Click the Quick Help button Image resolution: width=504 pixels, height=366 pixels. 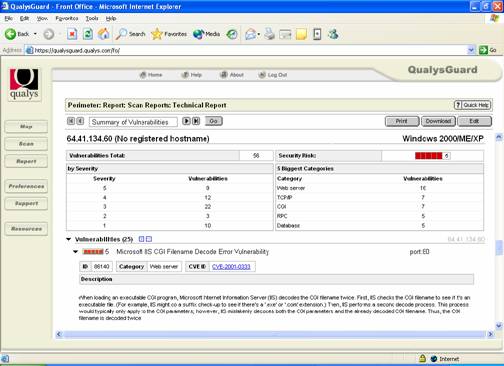pos(472,105)
